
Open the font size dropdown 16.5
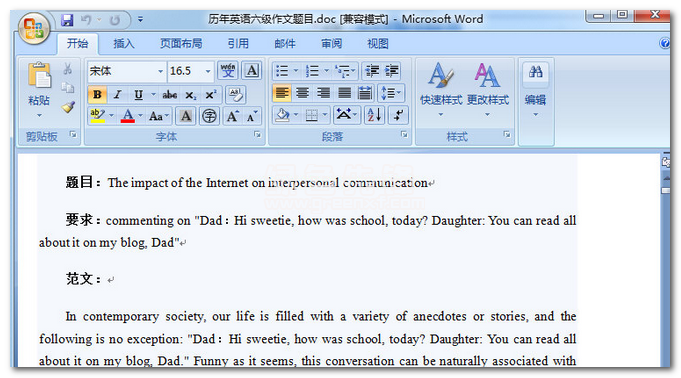click(x=208, y=71)
